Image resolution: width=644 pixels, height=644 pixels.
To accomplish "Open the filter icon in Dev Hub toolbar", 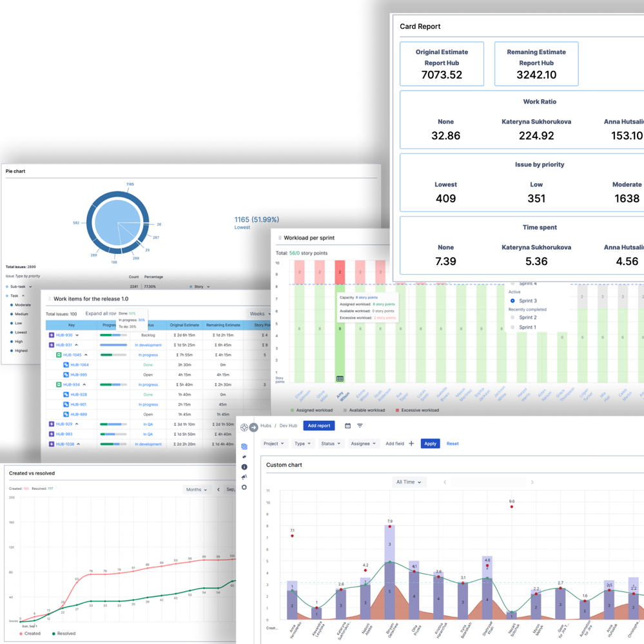I will (360, 426).
